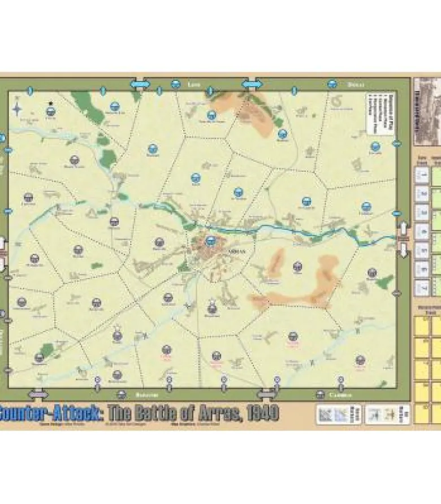Click turn track box number 1

[422, 176]
